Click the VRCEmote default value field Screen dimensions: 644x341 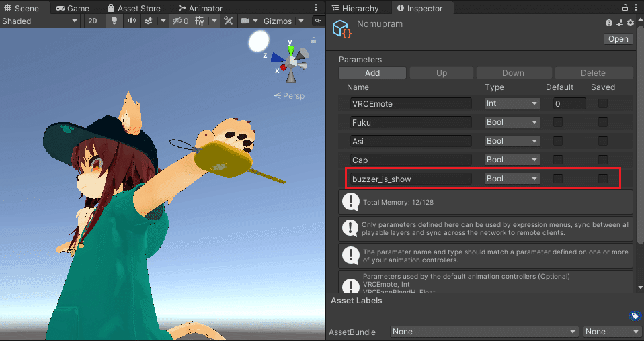tap(569, 103)
